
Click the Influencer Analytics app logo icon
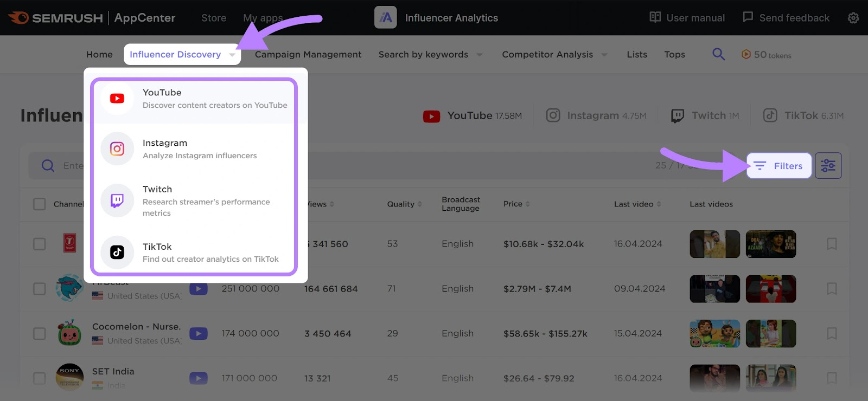pos(386,18)
